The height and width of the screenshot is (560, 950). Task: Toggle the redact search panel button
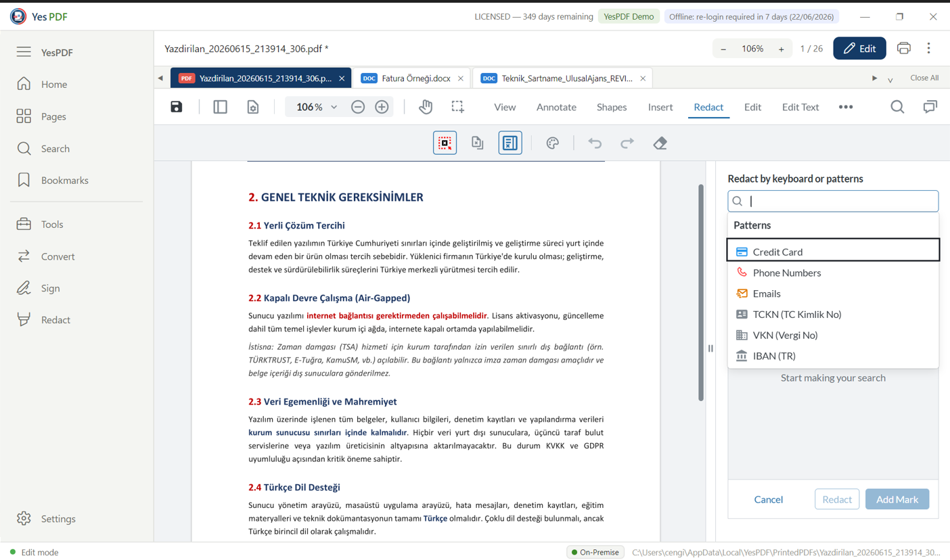(x=510, y=143)
